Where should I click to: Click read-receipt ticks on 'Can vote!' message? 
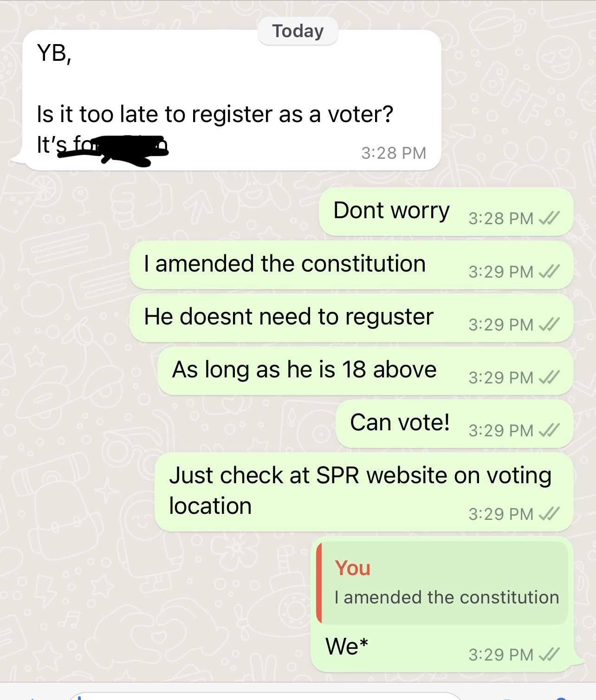[549, 430]
